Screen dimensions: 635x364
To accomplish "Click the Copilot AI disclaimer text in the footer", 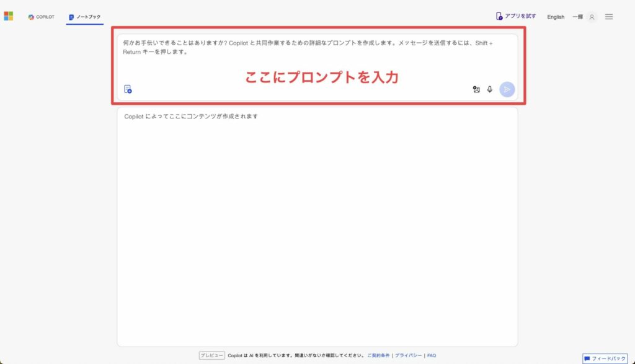I will tap(295, 355).
